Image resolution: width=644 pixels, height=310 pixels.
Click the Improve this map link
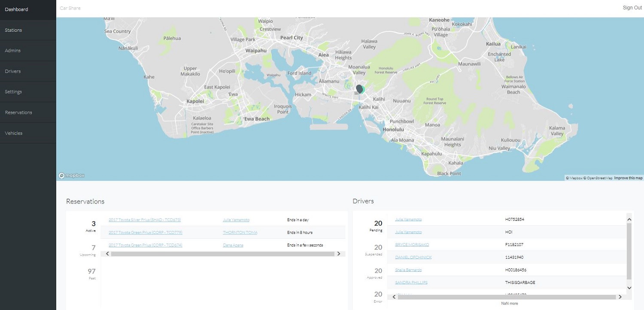(628, 178)
